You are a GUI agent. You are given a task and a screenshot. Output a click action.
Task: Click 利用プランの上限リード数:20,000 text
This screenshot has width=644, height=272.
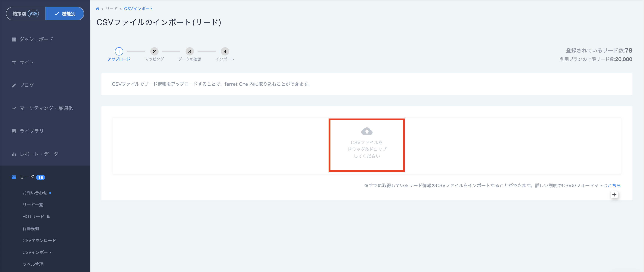coord(596,59)
